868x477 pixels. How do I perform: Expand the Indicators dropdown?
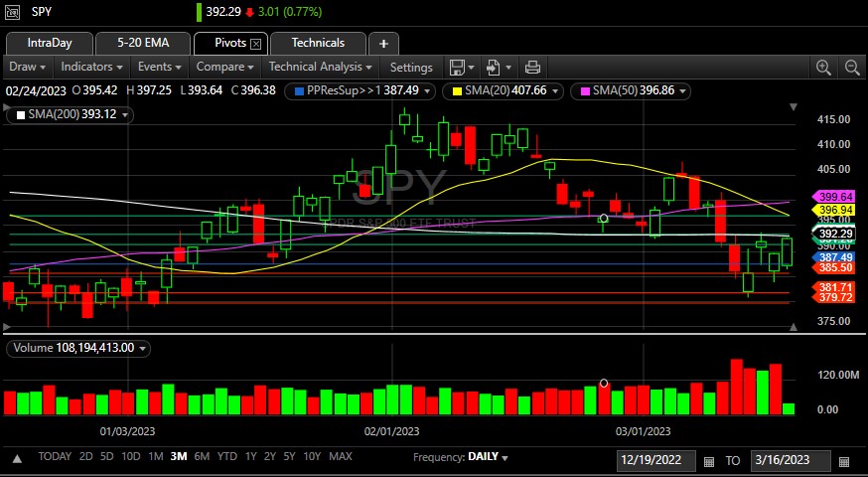tap(91, 68)
